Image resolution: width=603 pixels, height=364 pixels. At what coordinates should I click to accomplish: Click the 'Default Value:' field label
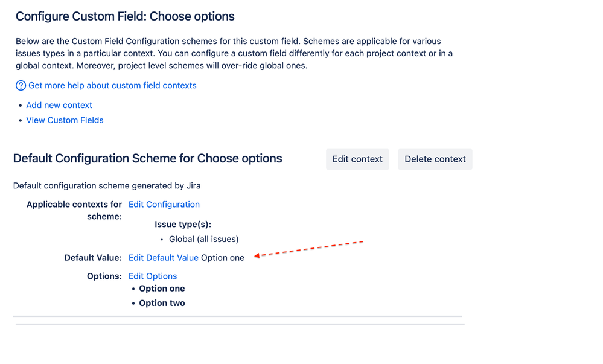tap(93, 258)
